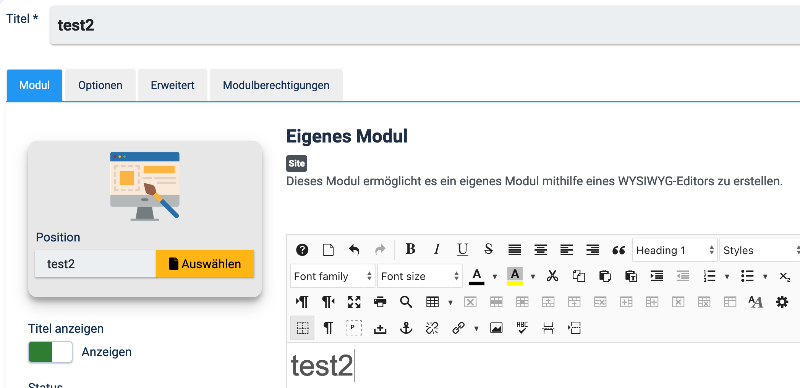Viewport: 800px width, 388px height.
Task: Apply black text color swatch
Action: [x=477, y=276]
